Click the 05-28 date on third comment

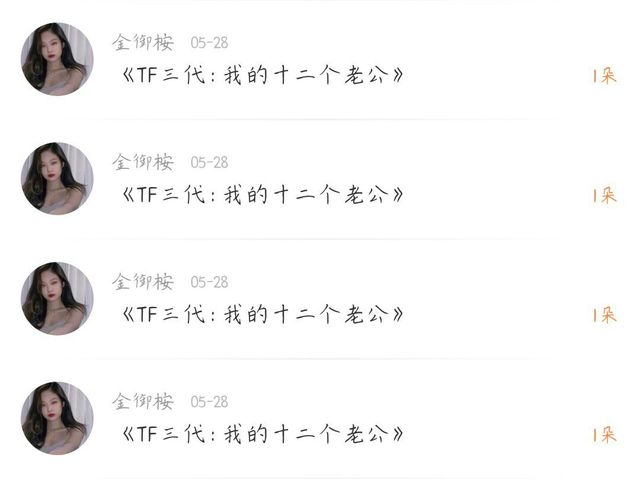[x=209, y=282]
